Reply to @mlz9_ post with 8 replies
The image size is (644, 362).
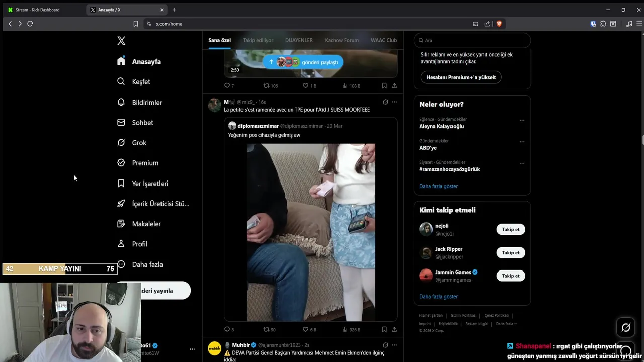229,330
